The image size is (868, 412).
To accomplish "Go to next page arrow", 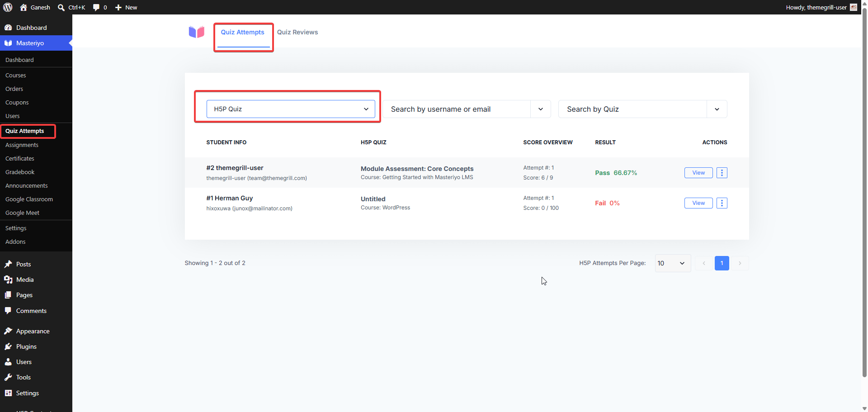I will (x=740, y=263).
